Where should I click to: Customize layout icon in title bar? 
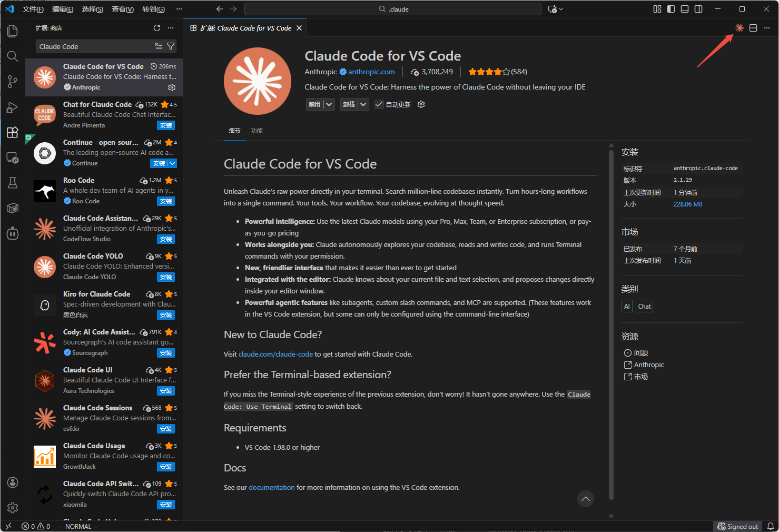657,9
